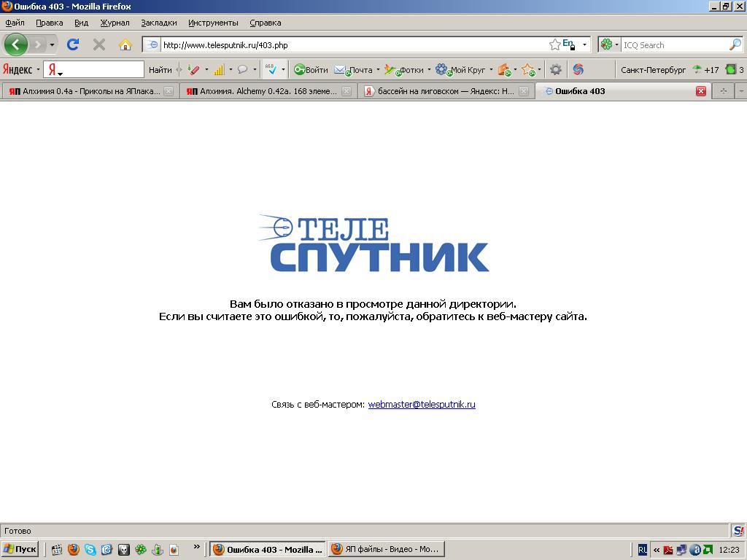Click the red-blue swirl icon in Yandex bar
747x560 pixels.
pyautogui.click(x=578, y=69)
